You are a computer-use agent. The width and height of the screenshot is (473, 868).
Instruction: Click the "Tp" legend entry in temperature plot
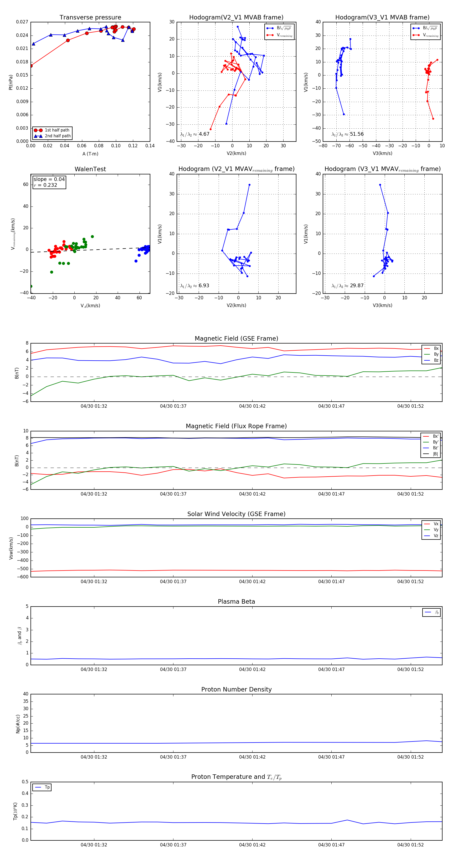(x=42, y=788)
